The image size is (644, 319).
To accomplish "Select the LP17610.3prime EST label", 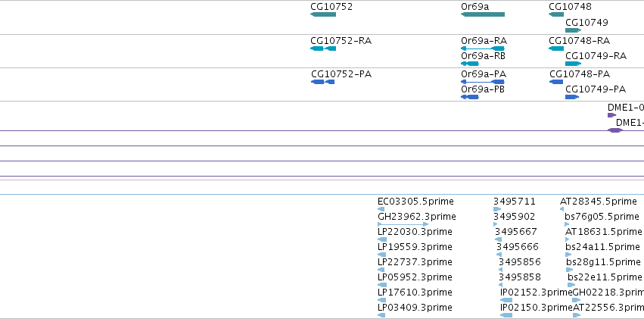I will coord(415,292).
